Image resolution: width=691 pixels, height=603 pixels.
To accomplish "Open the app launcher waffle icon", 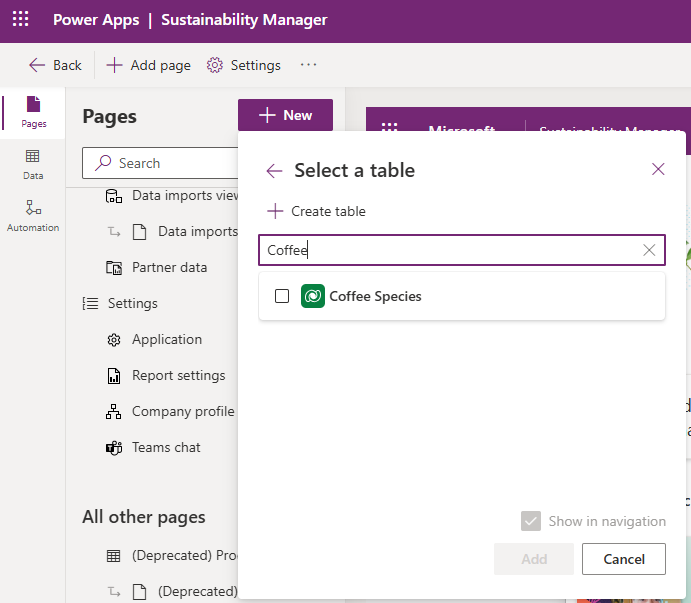I will click(20, 19).
